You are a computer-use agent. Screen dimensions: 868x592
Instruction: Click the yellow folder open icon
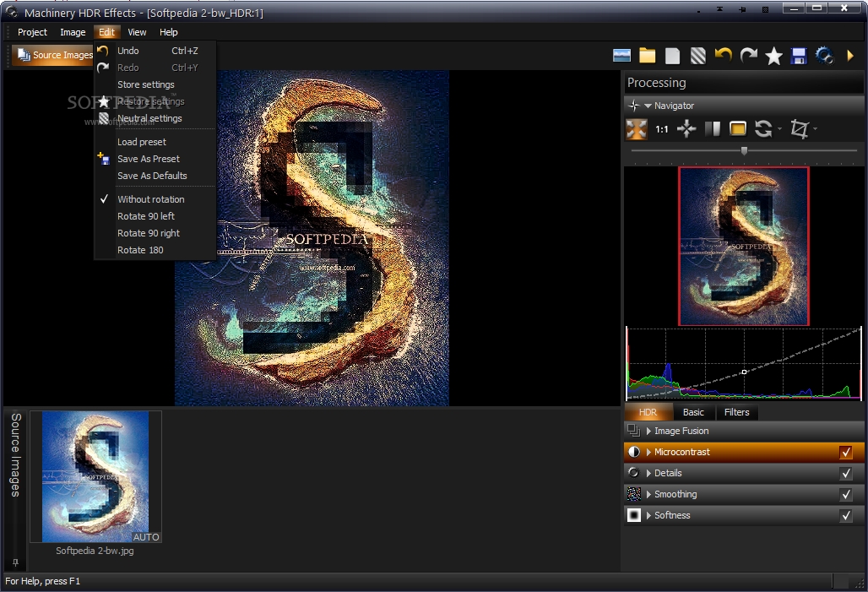[647, 56]
